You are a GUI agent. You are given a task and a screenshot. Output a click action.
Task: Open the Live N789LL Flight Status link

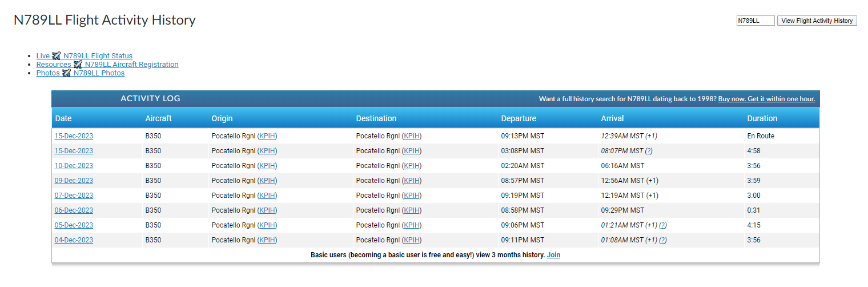(85, 56)
